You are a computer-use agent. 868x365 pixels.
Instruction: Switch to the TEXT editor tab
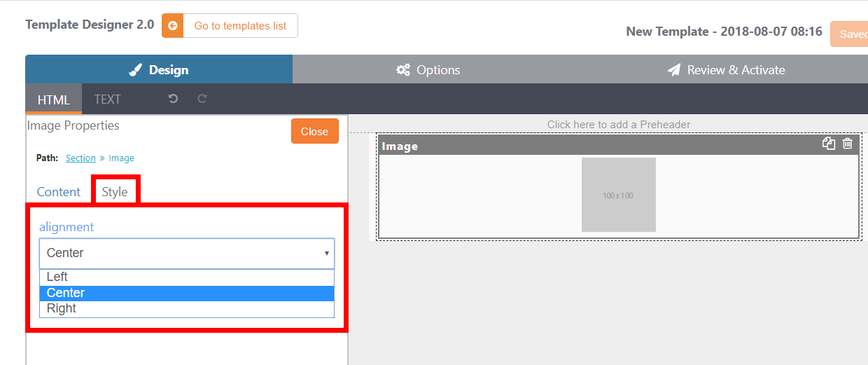(x=108, y=99)
